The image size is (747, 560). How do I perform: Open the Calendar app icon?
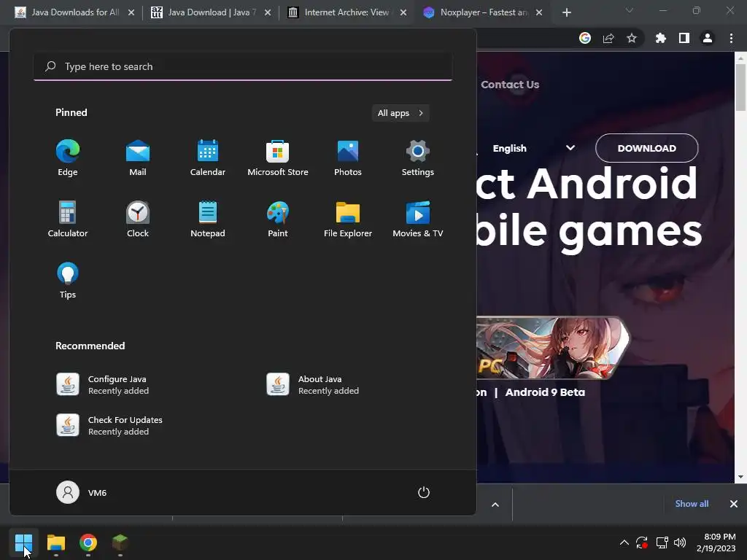pos(208,158)
